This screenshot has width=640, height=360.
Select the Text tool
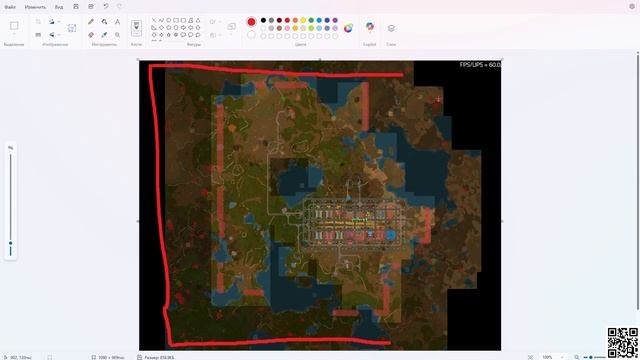click(118, 22)
